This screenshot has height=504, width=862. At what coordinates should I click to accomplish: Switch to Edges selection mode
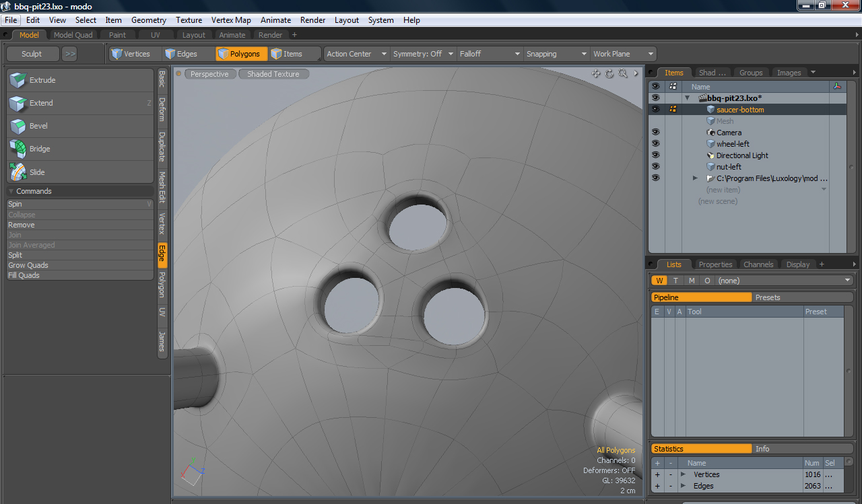click(x=188, y=54)
